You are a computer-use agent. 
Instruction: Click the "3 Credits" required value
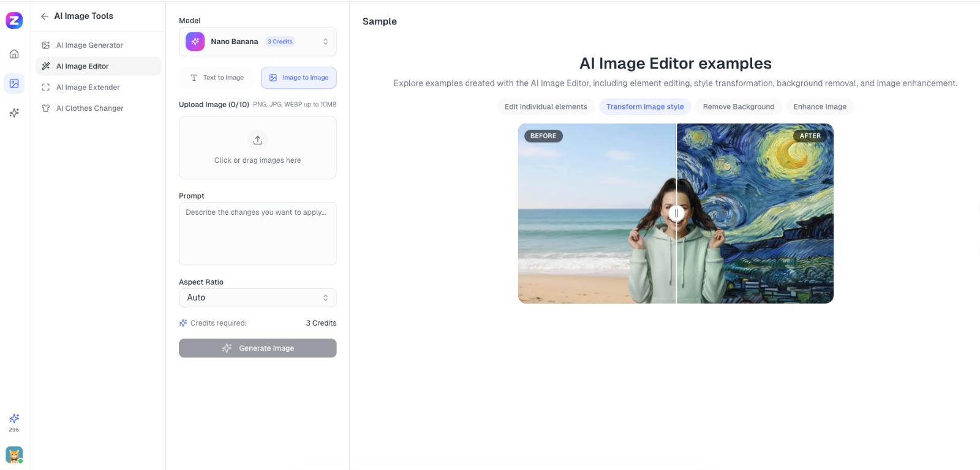[x=321, y=323]
